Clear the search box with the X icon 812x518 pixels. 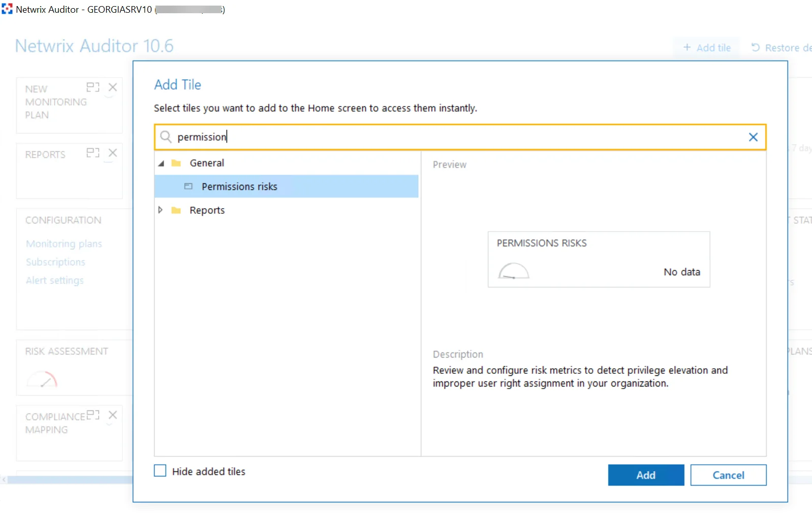[x=753, y=137]
